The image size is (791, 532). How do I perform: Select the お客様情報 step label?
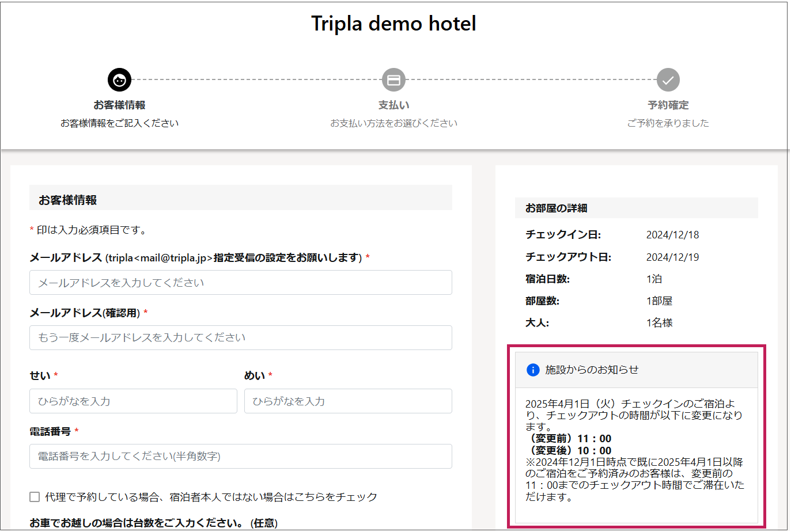click(119, 105)
